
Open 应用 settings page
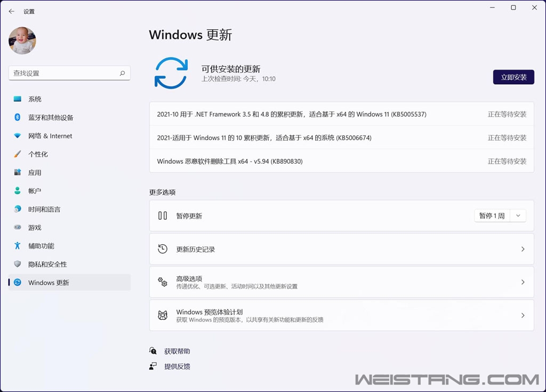pyautogui.click(x=69, y=172)
